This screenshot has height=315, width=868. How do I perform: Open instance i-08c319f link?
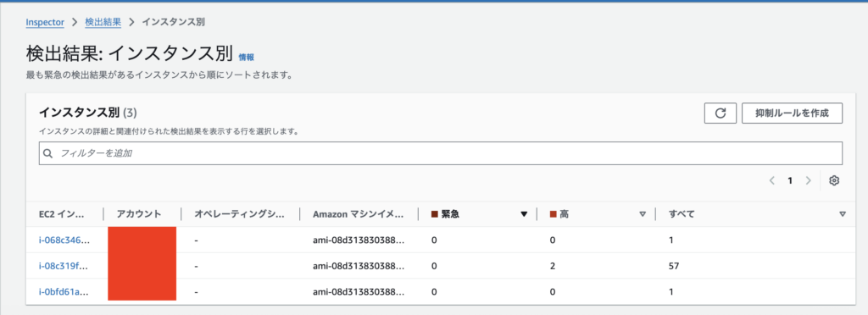point(63,266)
